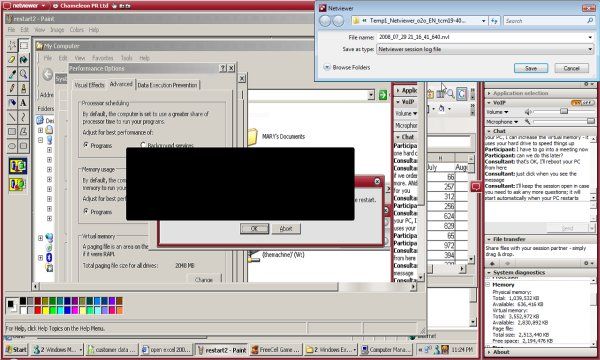600x360 pixels.
Task: Choose the Rounded Rectangle tool in Paint
Action: pos(24,146)
